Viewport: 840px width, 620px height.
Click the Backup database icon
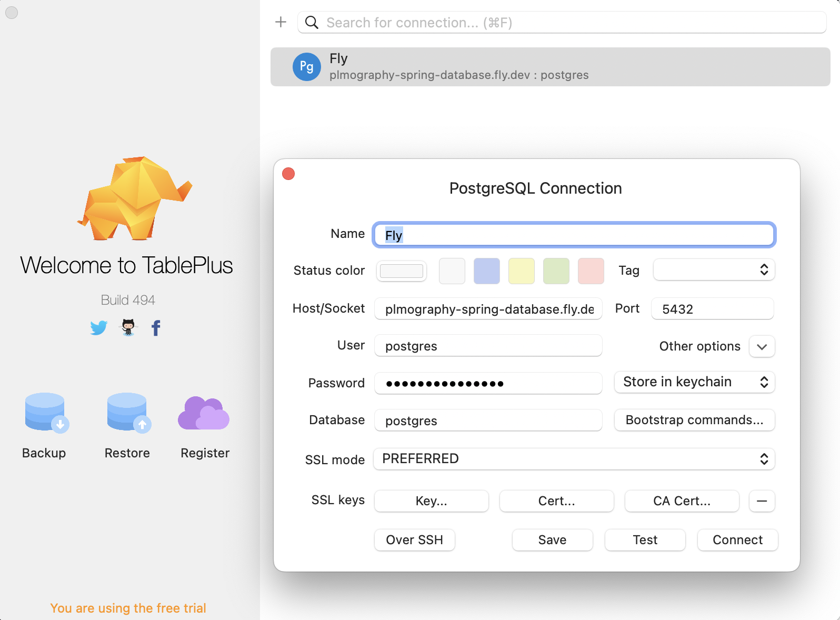pos(46,413)
